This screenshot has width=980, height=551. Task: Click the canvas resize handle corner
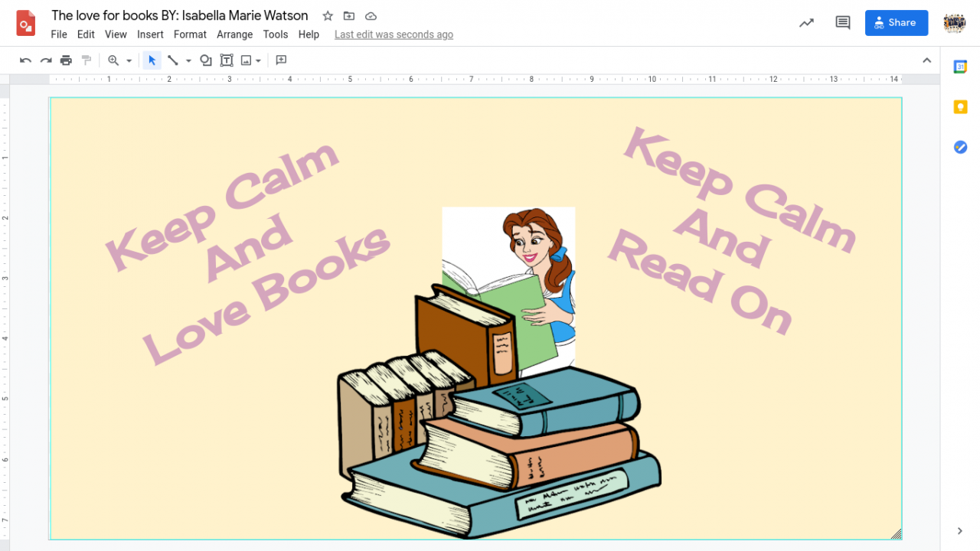[897, 534]
